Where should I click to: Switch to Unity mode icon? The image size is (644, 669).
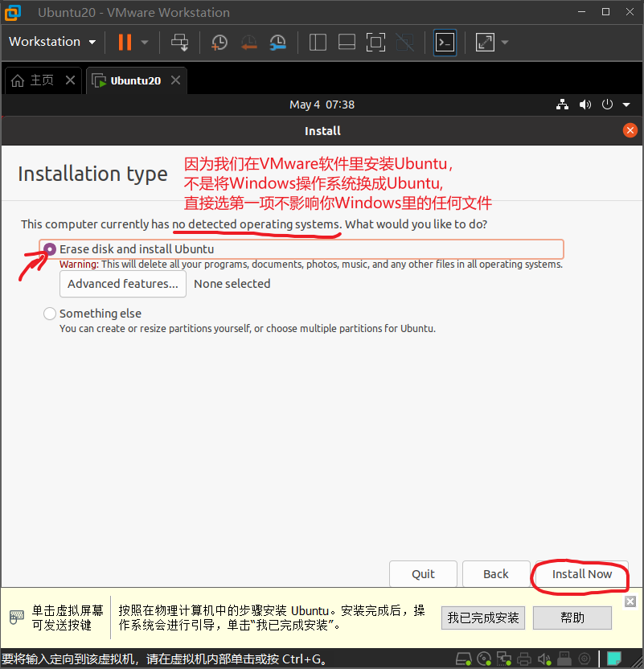pos(404,43)
